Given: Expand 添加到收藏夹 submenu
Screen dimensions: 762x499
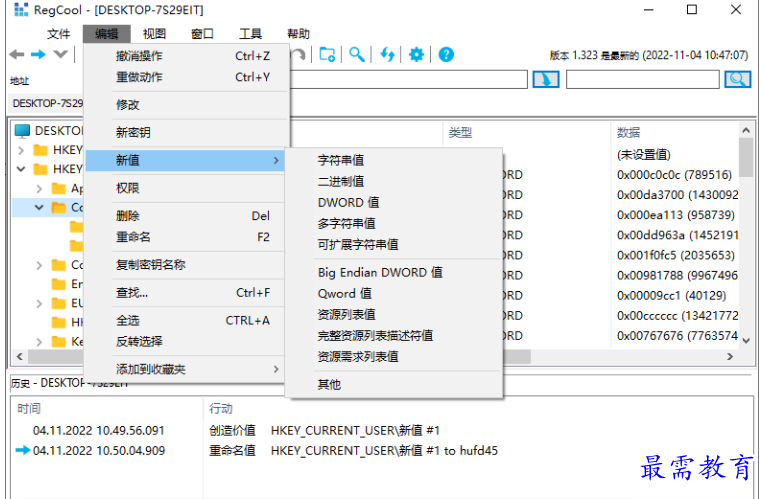Looking at the screenshot, I should click(186, 369).
